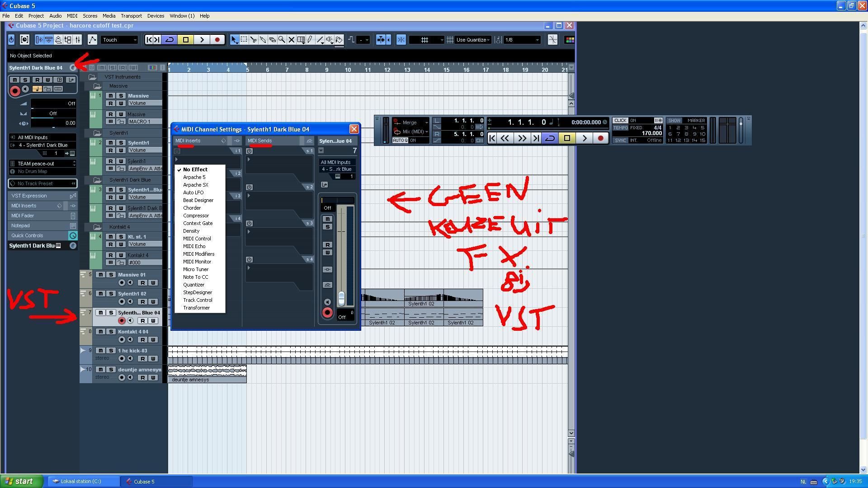Screen dimensions: 868x488
Task: Select the Draw pencil tool
Action: coord(310,40)
